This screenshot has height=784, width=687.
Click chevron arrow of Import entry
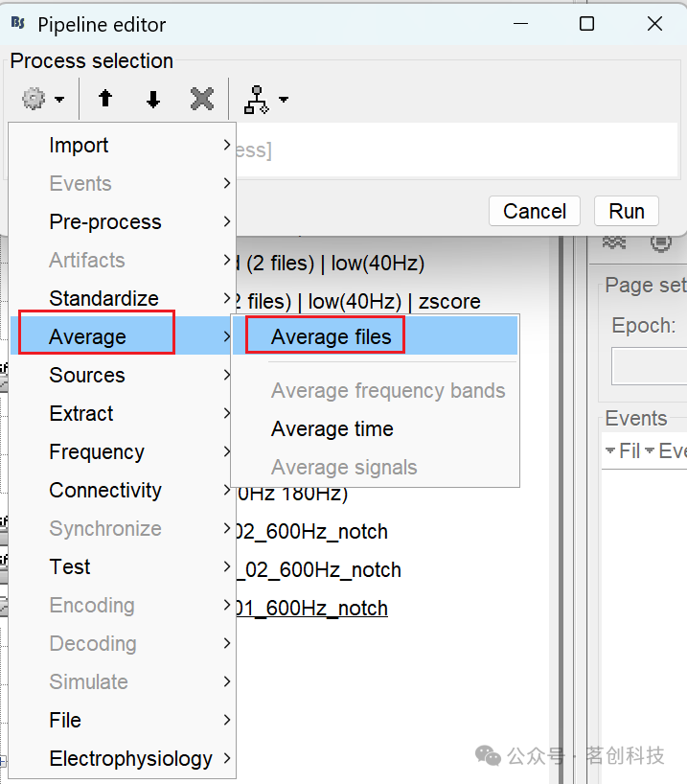tap(227, 145)
